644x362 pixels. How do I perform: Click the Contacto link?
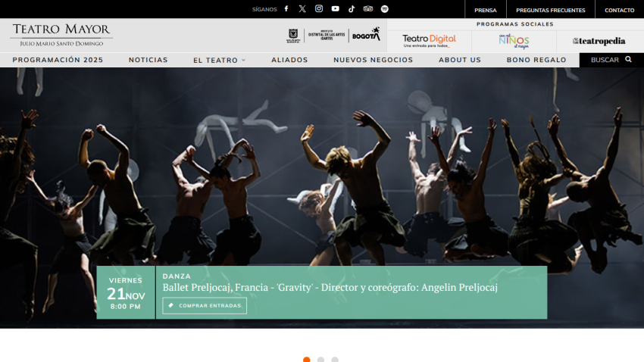click(619, 10)
